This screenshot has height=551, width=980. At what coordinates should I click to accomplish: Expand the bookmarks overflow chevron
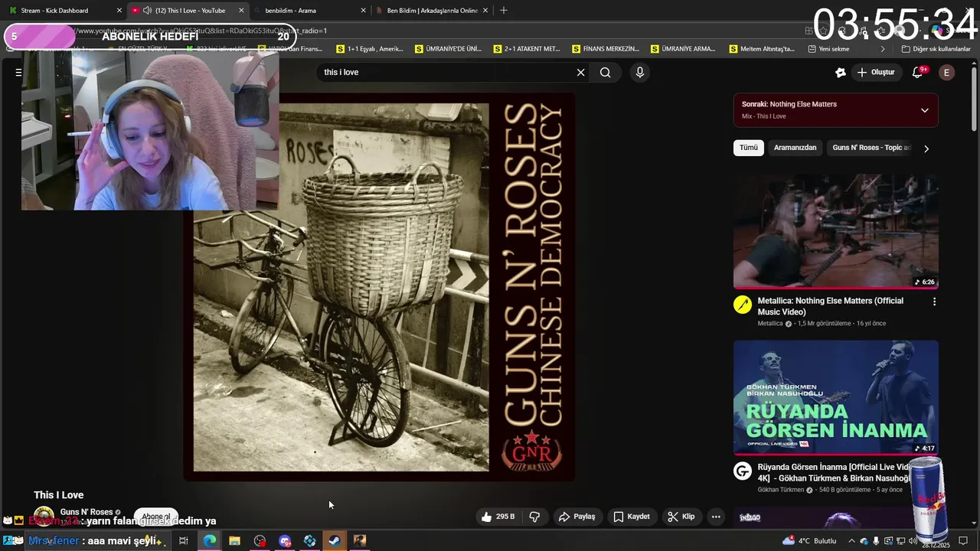(882, 49)
